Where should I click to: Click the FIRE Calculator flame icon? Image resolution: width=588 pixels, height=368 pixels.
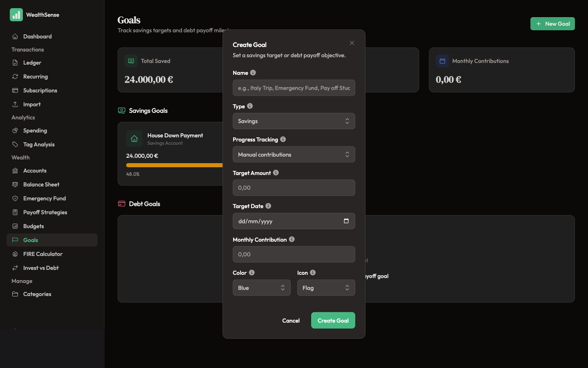pyautogui.click(x=15, y=254)
